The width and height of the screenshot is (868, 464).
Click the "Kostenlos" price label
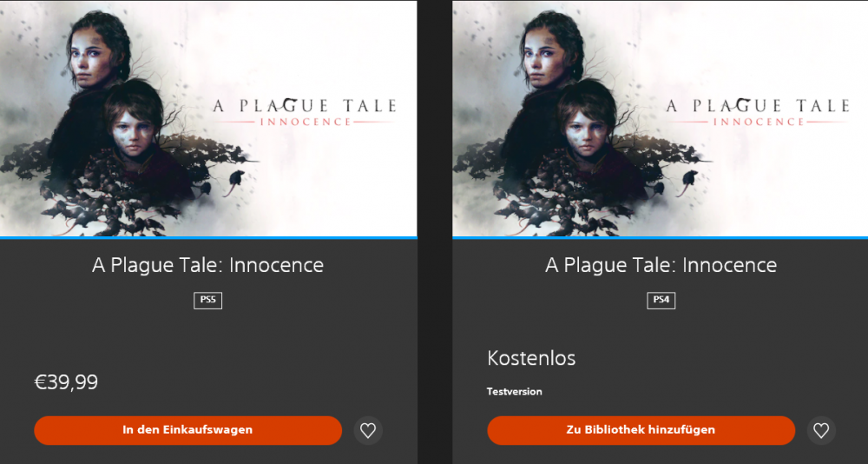[531, 358]
